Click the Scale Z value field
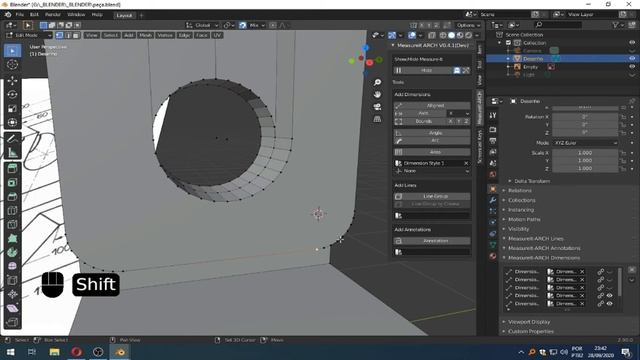 pyautogui.click(x=585, y=168)
